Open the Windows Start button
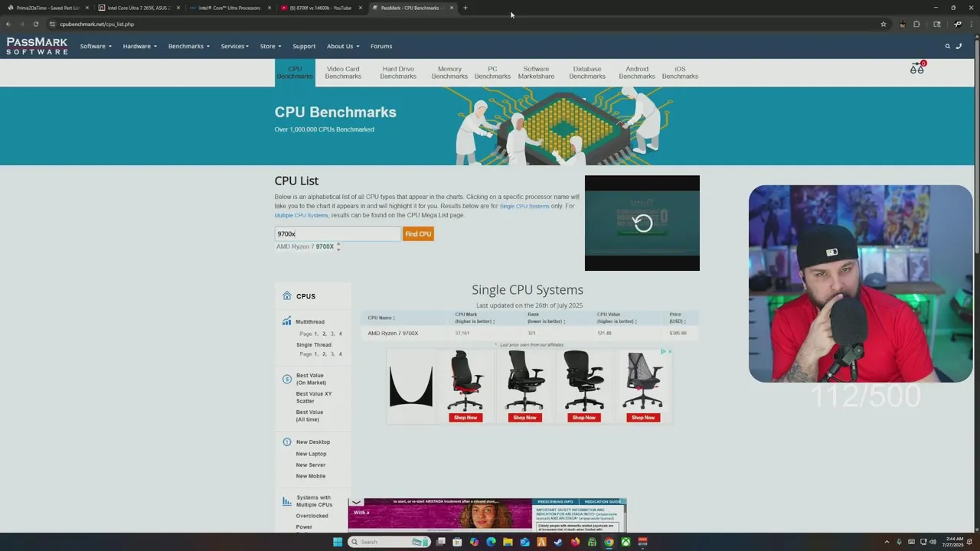The height and width of the screenshot is (551, 980). (338, 542)
